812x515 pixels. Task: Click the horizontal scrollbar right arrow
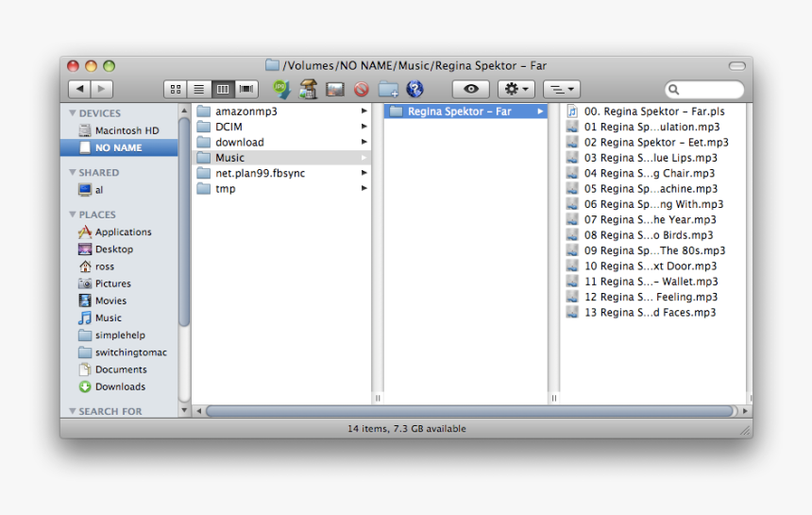(x=745, y=411)
